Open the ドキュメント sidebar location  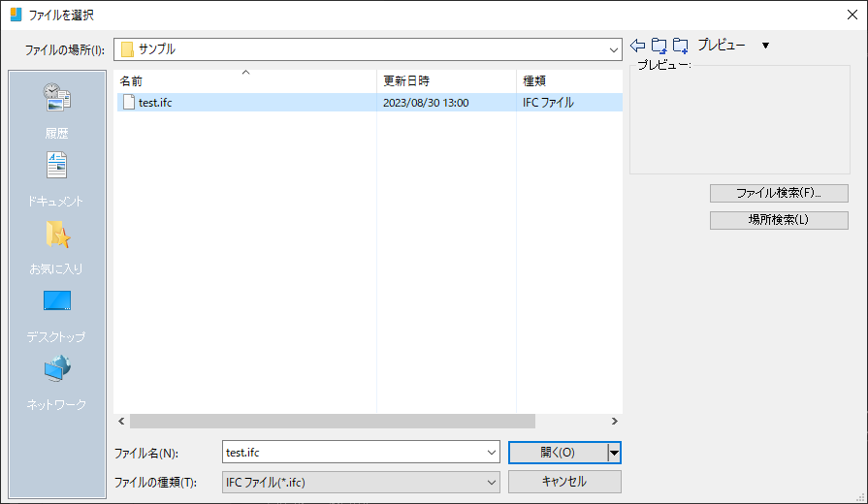tap(57, 179)
